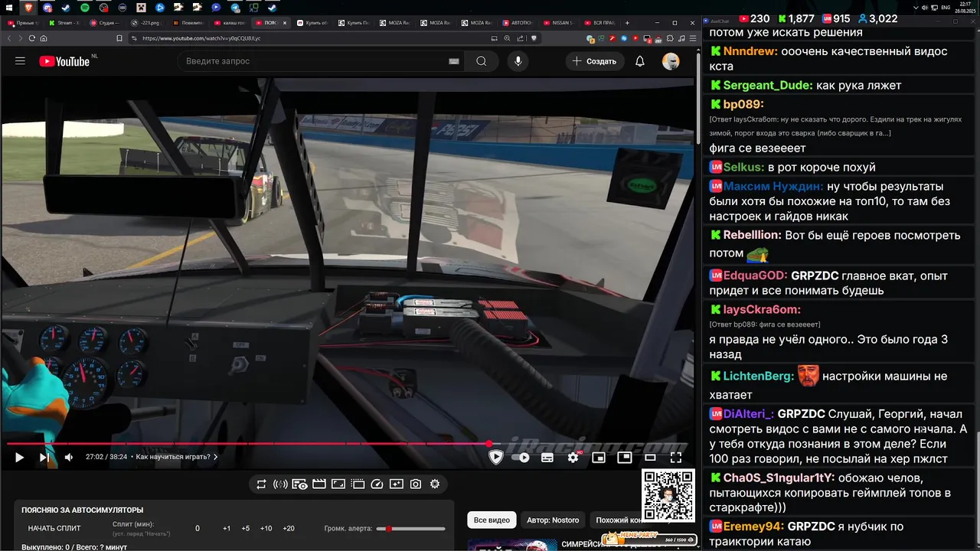This screenshot has height=551, width=980.
Task: Add +1 minute to split
Action: 227,529
